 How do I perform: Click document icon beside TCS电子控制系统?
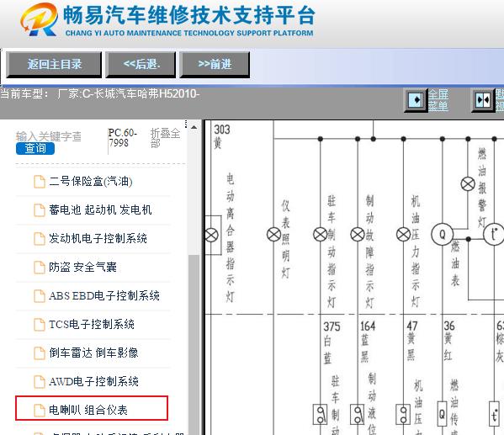pyautogui.click(x=40, y=325)
